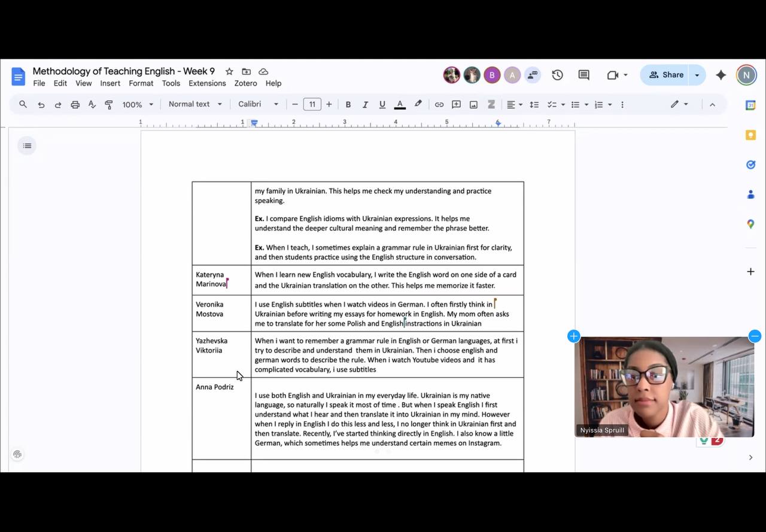
Task: Click the font size field
Action: [x=312, y=104]
